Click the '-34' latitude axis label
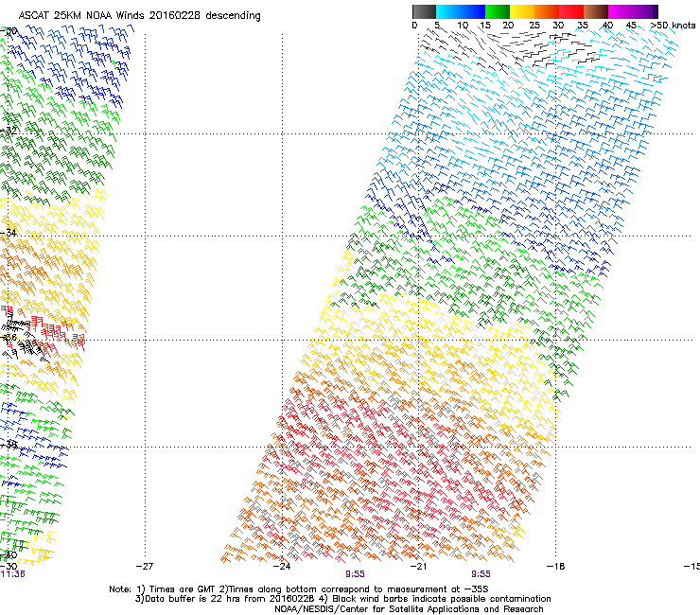 [9, 233]
